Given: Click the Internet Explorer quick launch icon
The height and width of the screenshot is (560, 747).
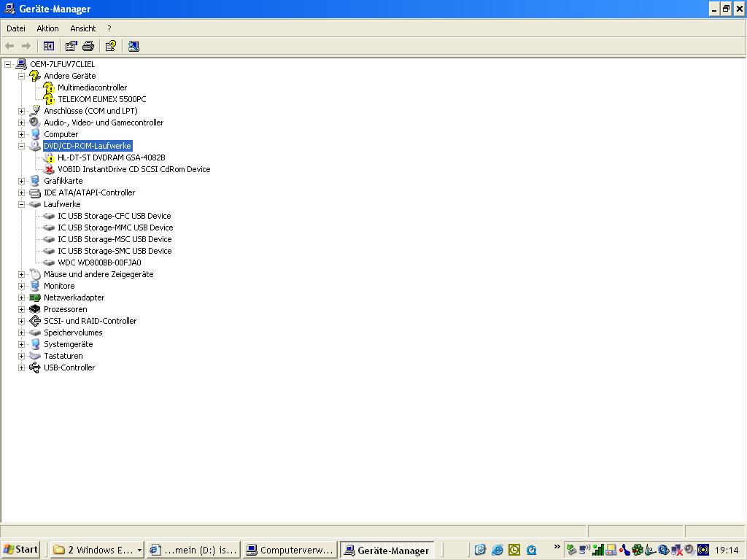Looking at the screenshot, I should [498, 550].
